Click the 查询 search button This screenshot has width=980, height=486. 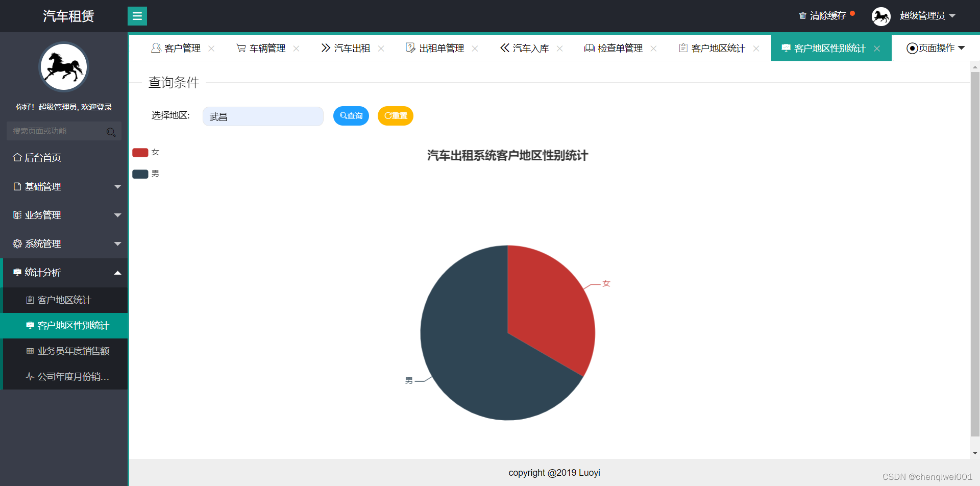tap(351, 116)
